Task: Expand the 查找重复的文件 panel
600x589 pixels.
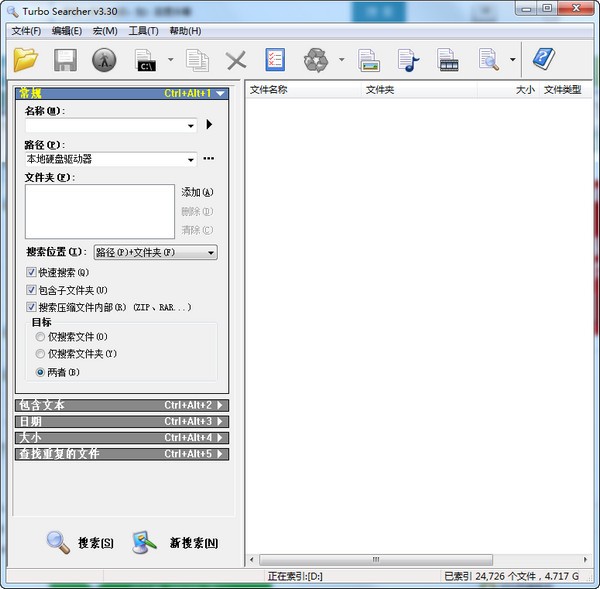Action: pyautogui.click(x=122, y=454)
